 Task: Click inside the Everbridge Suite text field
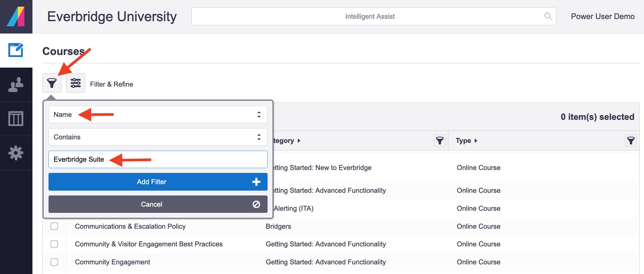coord(158,159)
